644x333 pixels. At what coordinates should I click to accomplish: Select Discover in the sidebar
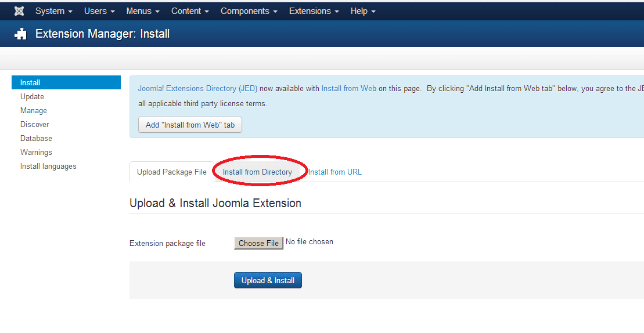pyautogui.click(x=34, y=124)
